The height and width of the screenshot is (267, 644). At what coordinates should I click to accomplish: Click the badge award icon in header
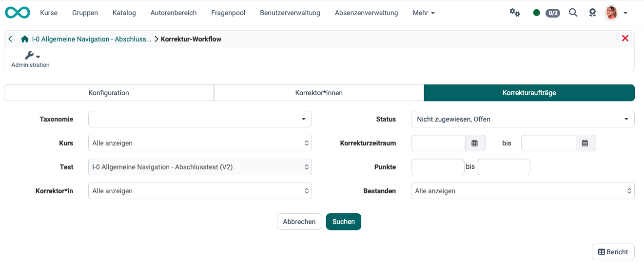(x=592, y=13)
